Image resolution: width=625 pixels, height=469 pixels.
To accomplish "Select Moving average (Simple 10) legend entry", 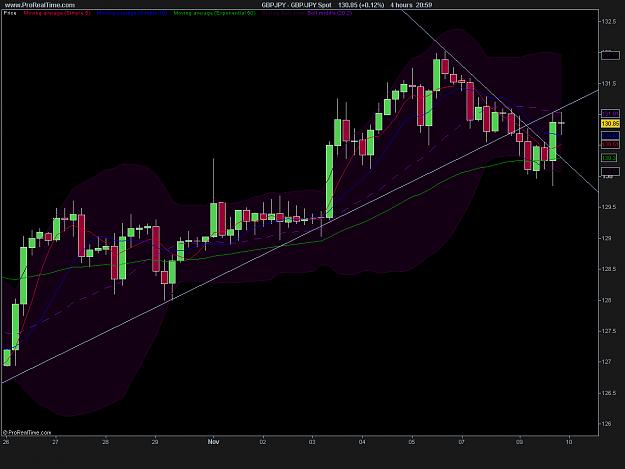I will click(132, 13).
